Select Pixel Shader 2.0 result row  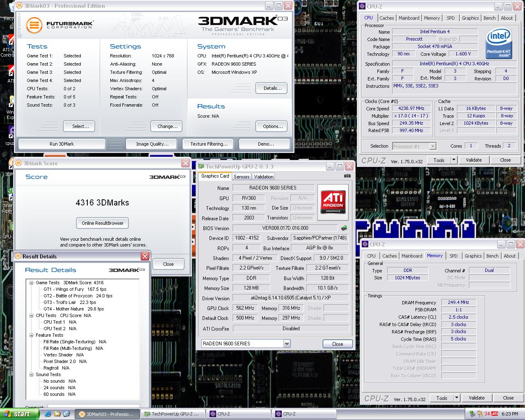(65, 361)
